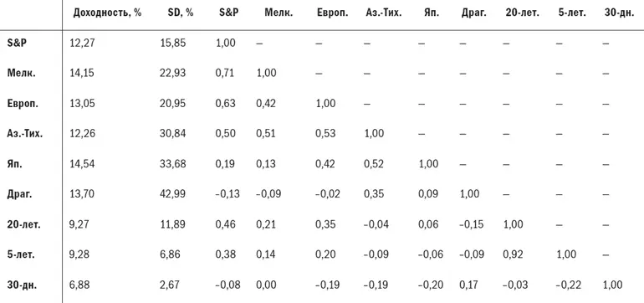Select the 5-лет. SD value 6,86
644x303 pixels.
(x=170, y=254)
